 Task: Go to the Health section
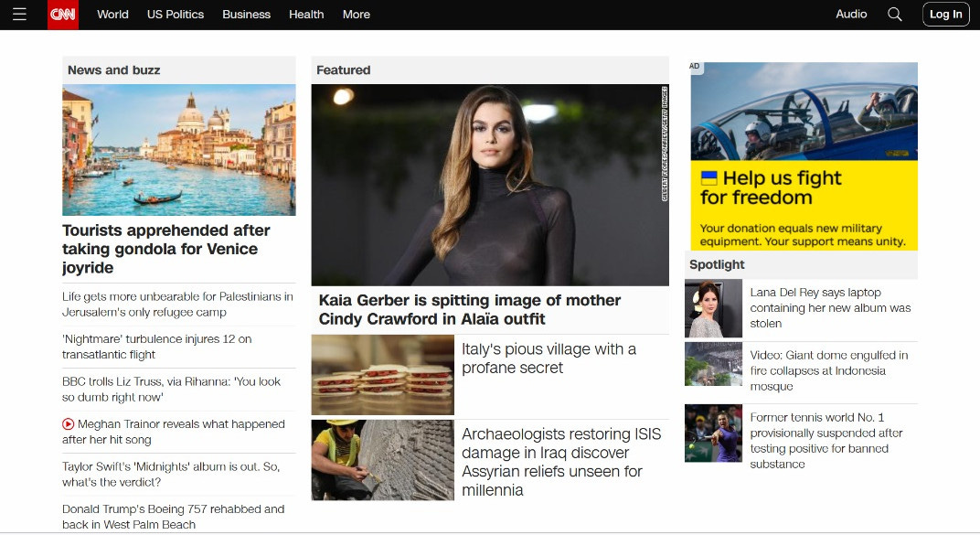[x=306, y=15]
